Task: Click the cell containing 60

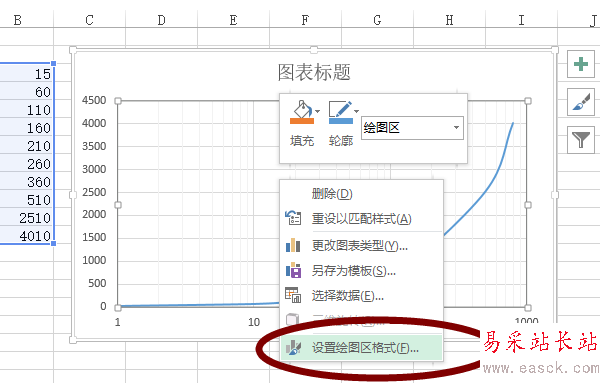Action: point(27,91)
